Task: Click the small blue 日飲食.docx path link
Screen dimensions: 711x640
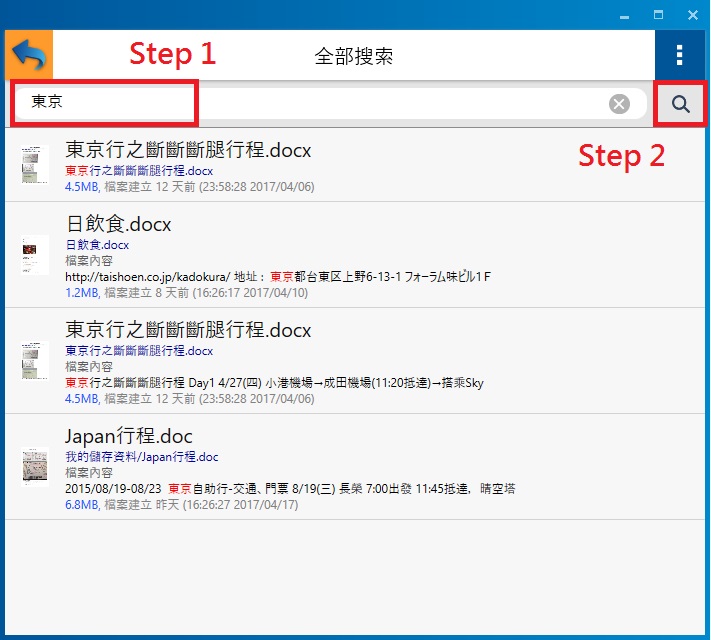Action: 97,245
